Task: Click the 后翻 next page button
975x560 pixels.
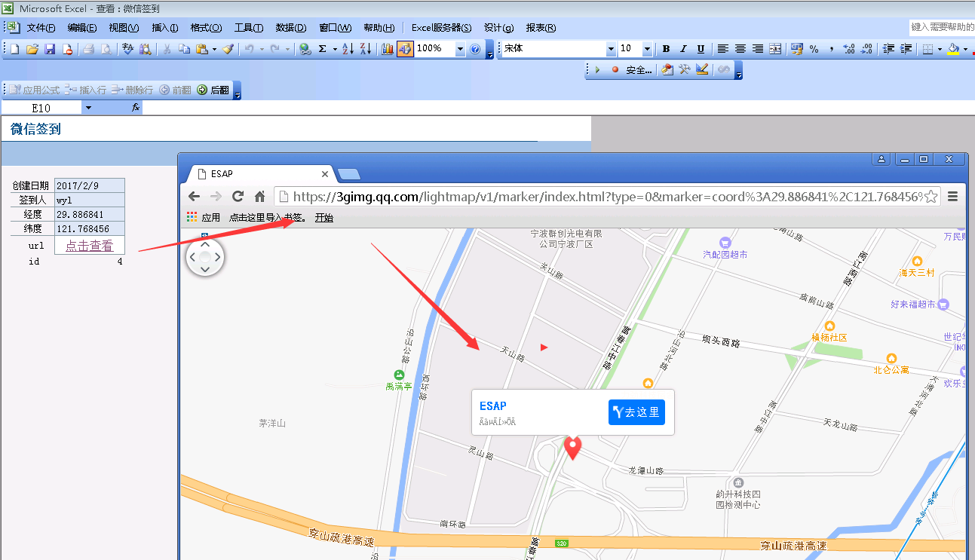Action: click(x=213, y=90)
